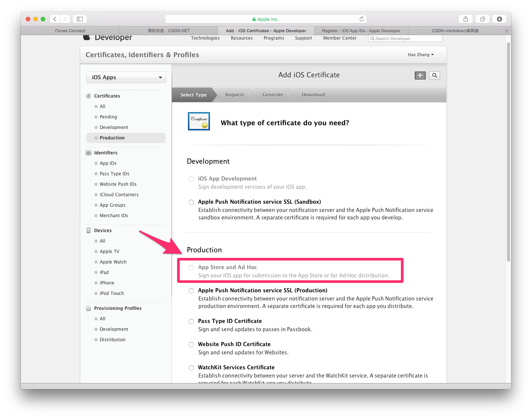
Task: Select Website Push ID Certificate radio
Action: click(x=191, y=345)
